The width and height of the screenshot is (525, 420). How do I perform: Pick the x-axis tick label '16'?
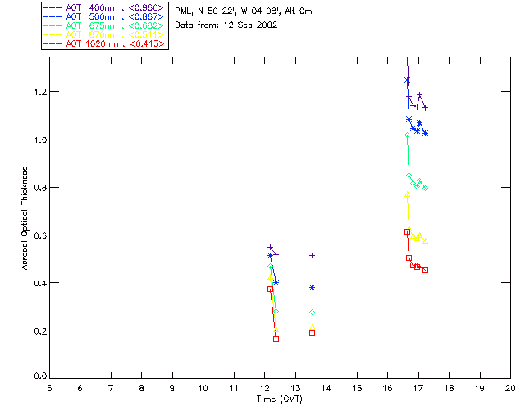(388, 389)
